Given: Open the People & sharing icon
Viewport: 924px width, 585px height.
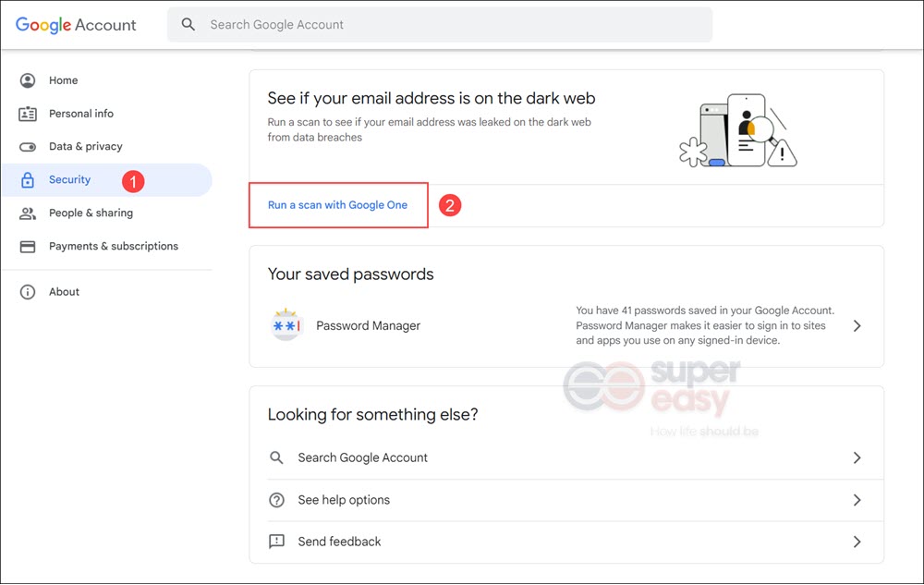Looking at the screenshot, I should [x=28, y=213].
